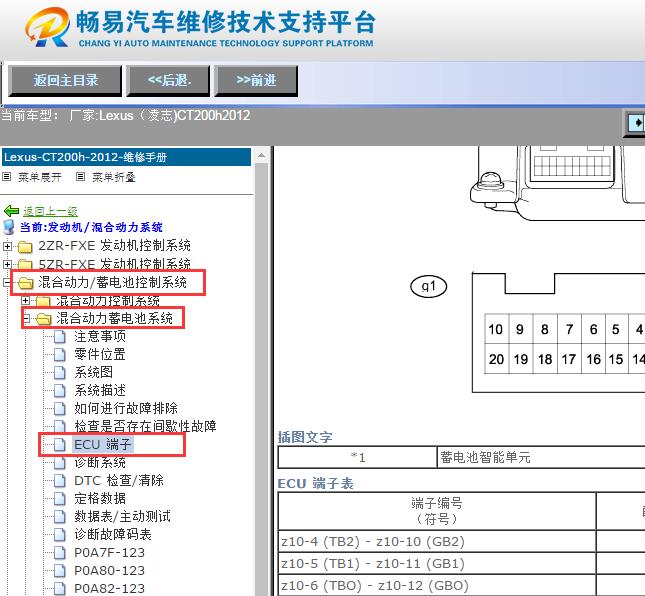This screenshot has height=596, width=645.
Task: Collapse all menus via 菜单折叠
Action: pos(114,177)
